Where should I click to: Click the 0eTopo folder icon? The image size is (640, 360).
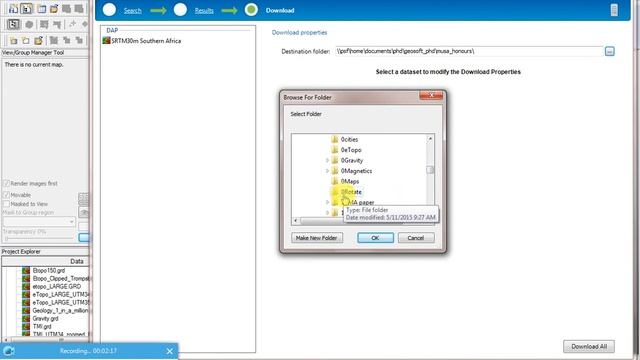[335, 150]
